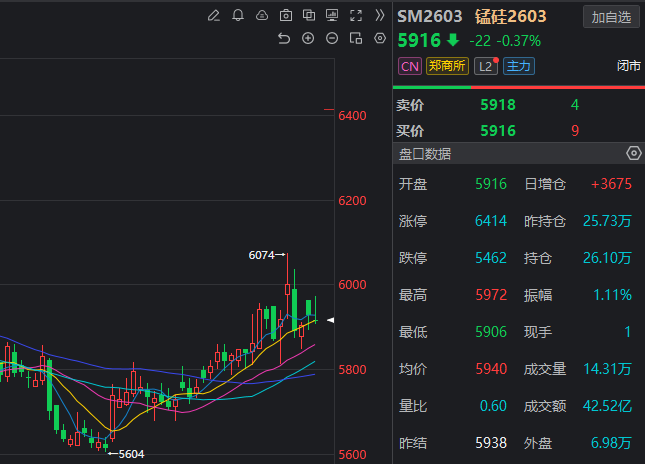Viewport: 645px width, 464px height.
Task: Zoom in the chart with plus icon
Action: tap(308, 39)
